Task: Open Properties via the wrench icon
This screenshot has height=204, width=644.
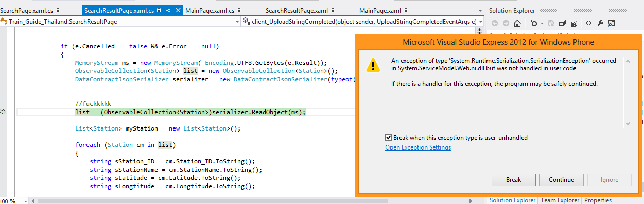Action: pyautogui.click(x=600, y=23)
